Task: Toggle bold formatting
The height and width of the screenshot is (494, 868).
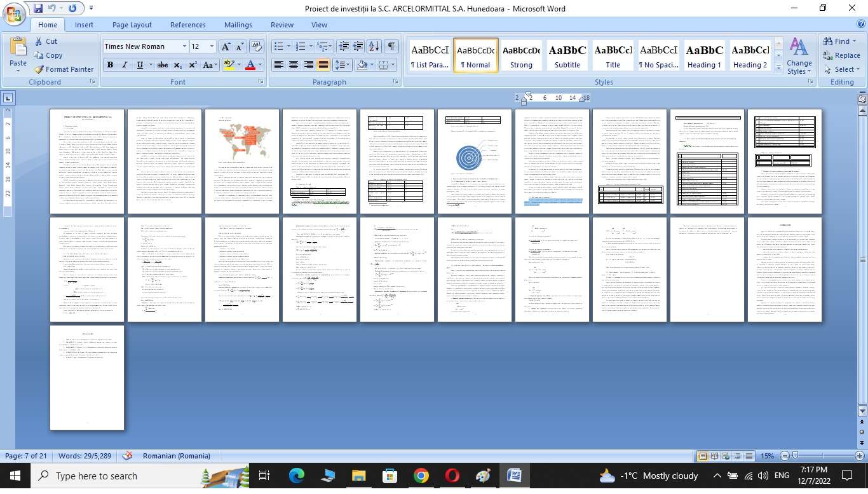Action: click(110, 65)
